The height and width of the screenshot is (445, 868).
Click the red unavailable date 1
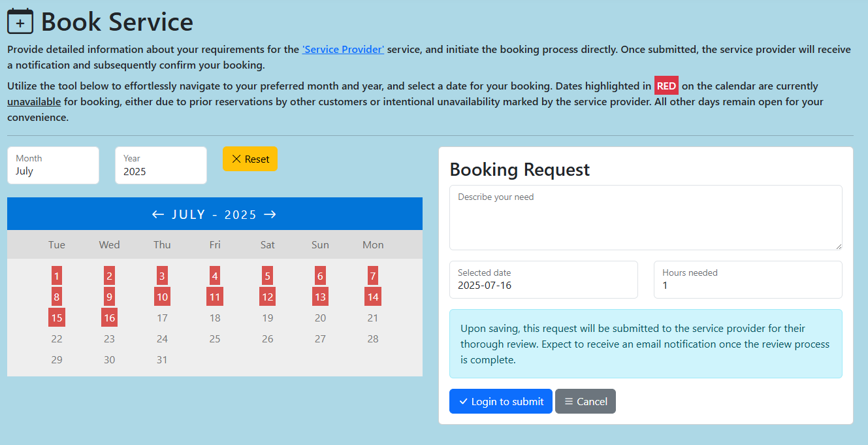pyautogui.click(x=57, y=276)
